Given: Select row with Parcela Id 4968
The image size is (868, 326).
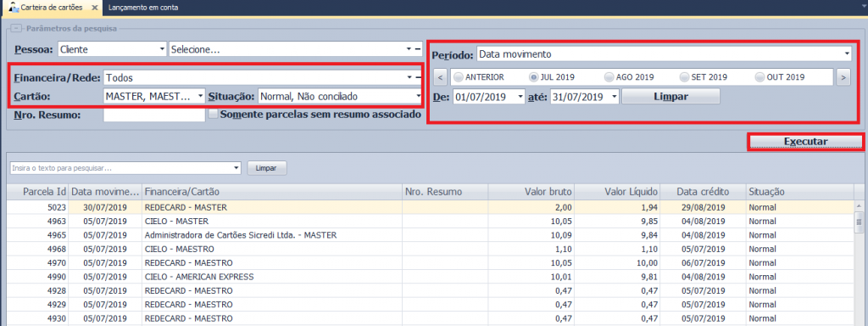Looking at the screenshot, I should coord(430,249).
